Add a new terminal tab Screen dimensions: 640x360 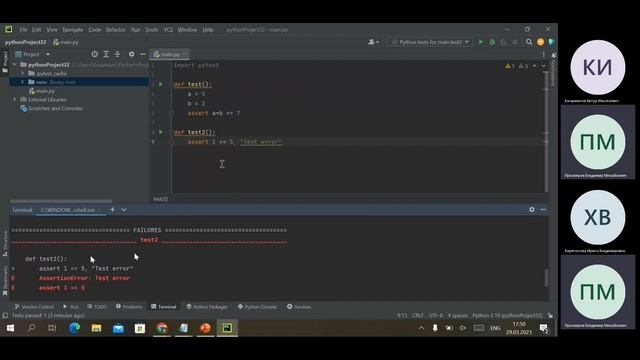112,210
